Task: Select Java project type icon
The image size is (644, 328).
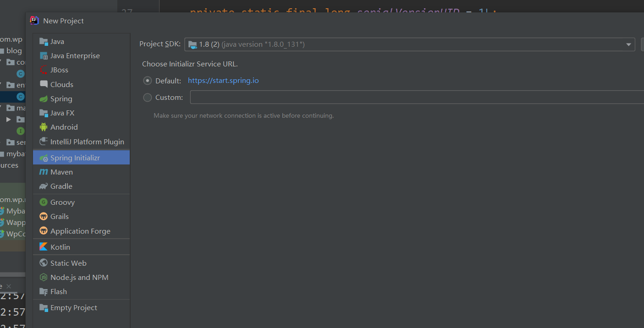Action: [x=44, y=42]
